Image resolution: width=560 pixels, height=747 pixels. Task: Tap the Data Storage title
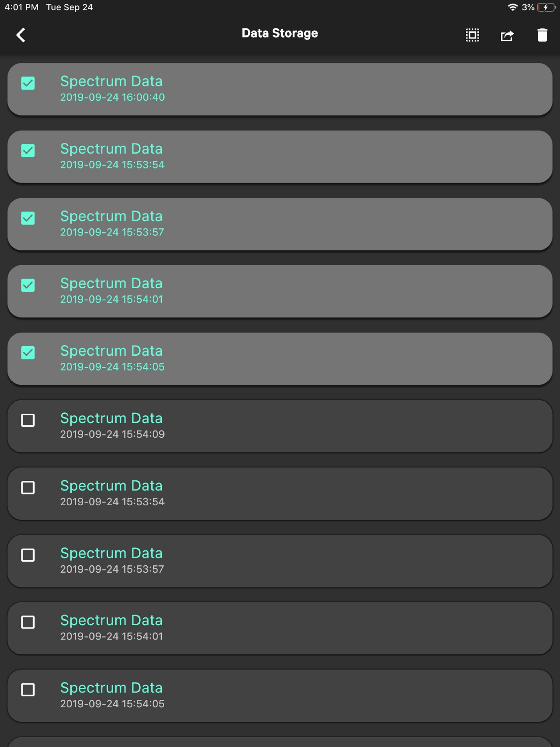point(280,33)
